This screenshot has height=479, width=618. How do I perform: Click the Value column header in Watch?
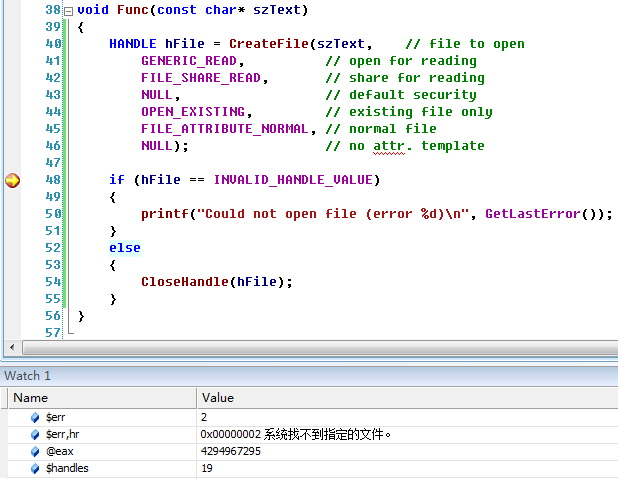[x=408, y=398]
